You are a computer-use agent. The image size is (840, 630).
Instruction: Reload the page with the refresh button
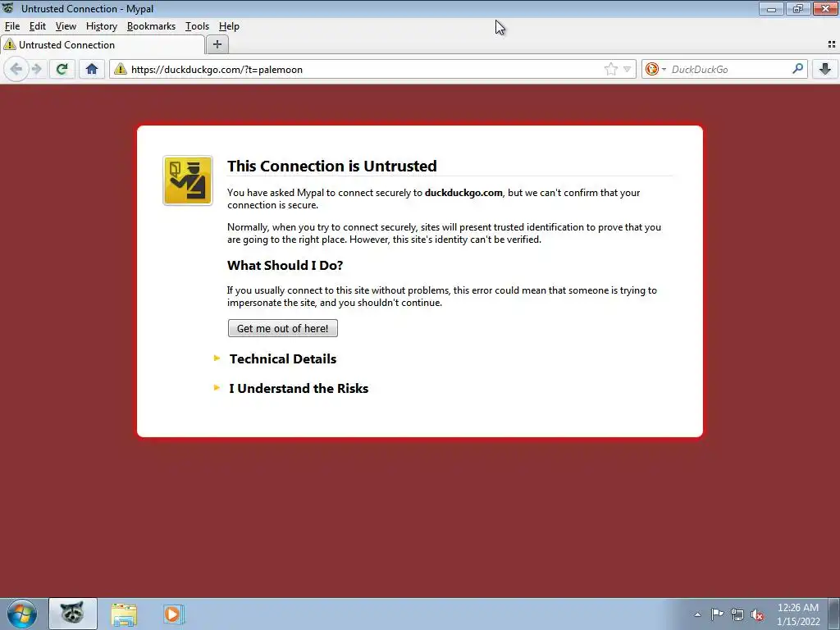[62, 69]
